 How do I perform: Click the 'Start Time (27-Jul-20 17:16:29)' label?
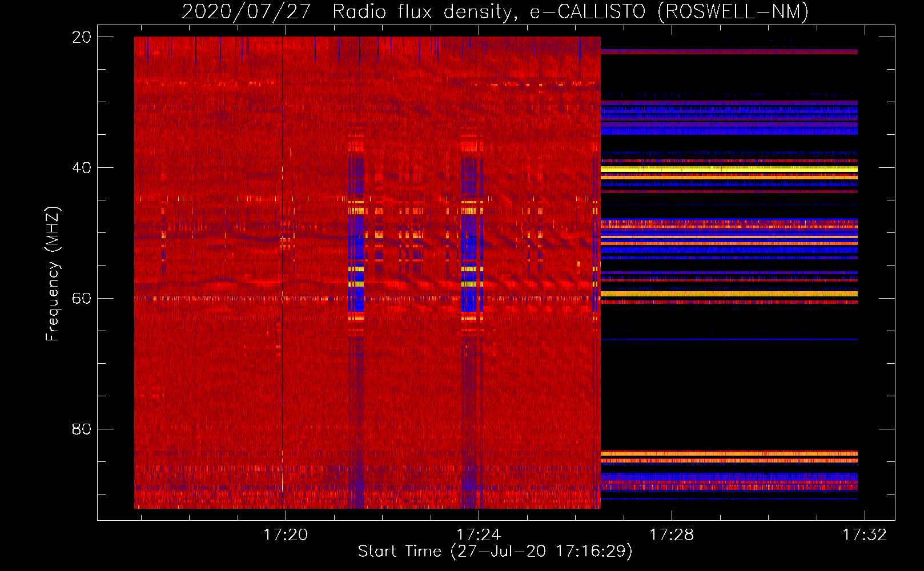pos(495,552)
